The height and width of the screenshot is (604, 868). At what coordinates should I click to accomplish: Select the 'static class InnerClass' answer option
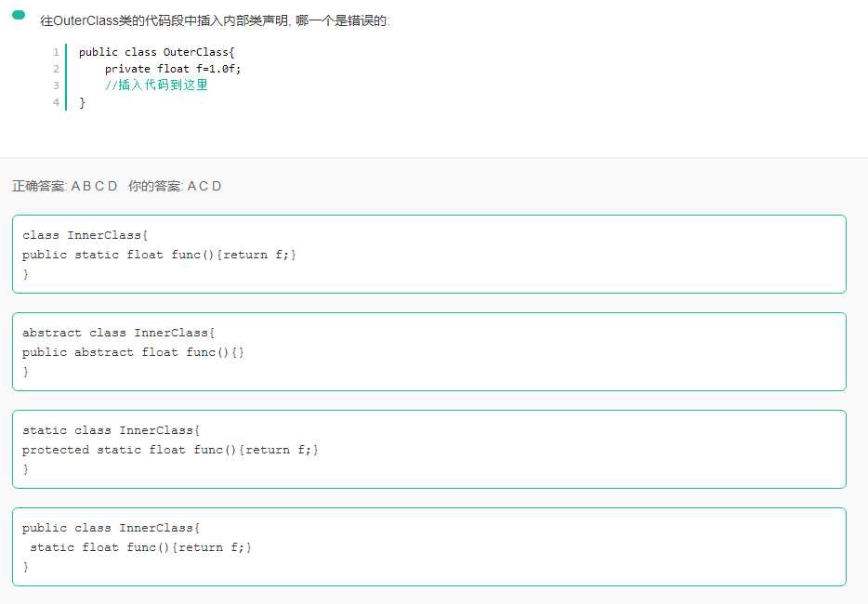tap(428, 449)
